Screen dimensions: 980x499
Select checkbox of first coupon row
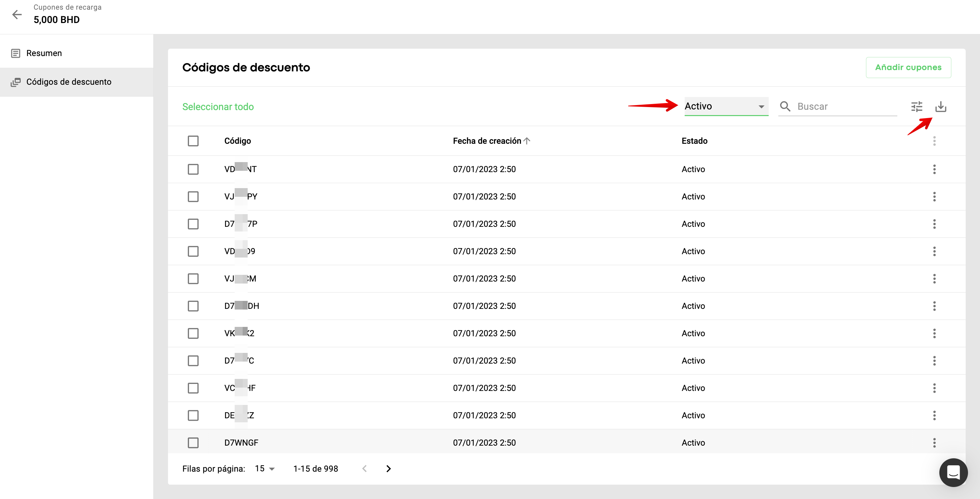(x=193, y=169)
